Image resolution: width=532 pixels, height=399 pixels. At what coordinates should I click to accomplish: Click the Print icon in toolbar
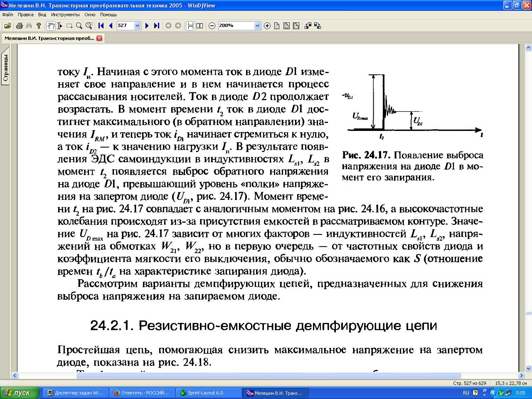[19, 26]
